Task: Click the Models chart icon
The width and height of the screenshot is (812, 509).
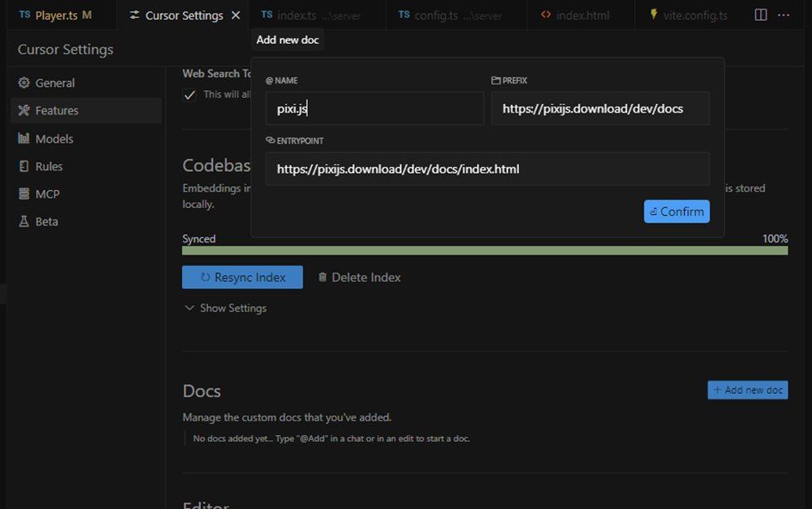Action: click(x=24, y=138)
